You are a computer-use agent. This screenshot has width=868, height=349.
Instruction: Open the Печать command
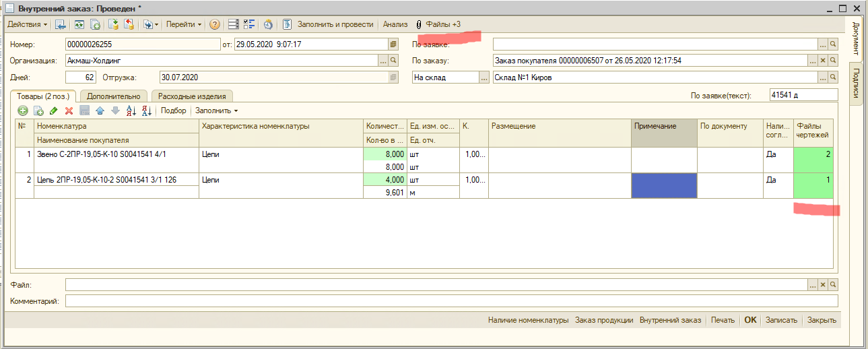point(723,320)
